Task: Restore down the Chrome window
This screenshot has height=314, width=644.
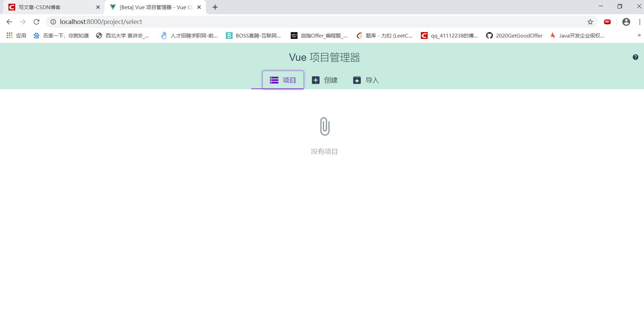Action: [620, 6]
